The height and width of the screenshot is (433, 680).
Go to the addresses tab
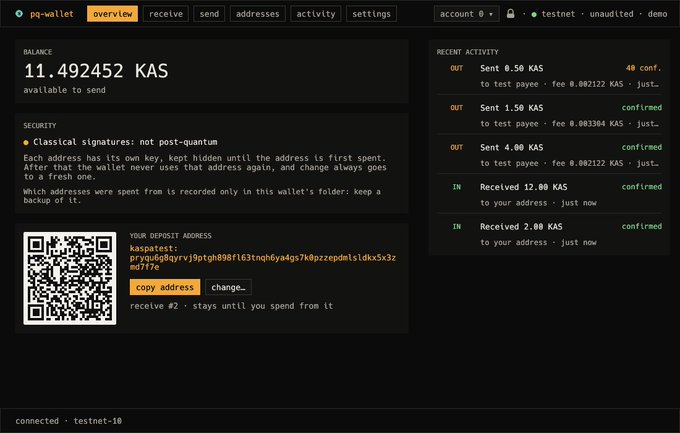[258, 14]
